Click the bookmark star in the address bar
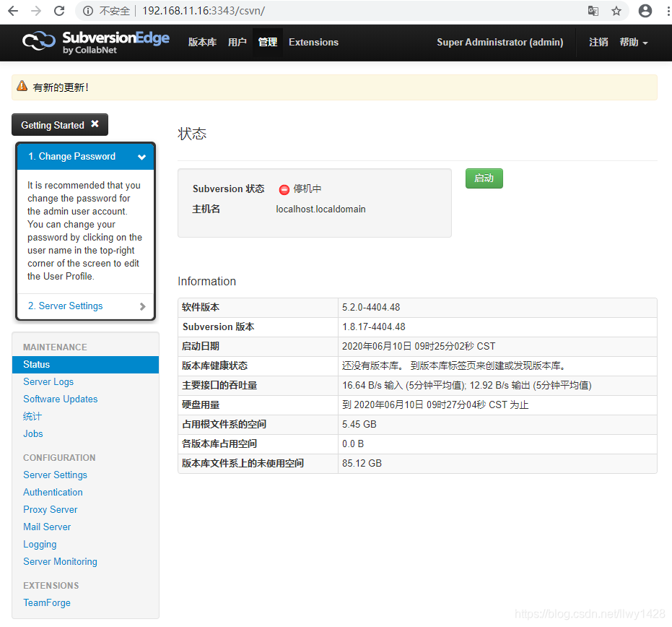The width and height of the screenshot is (672, 627). [x=616, y=11]
